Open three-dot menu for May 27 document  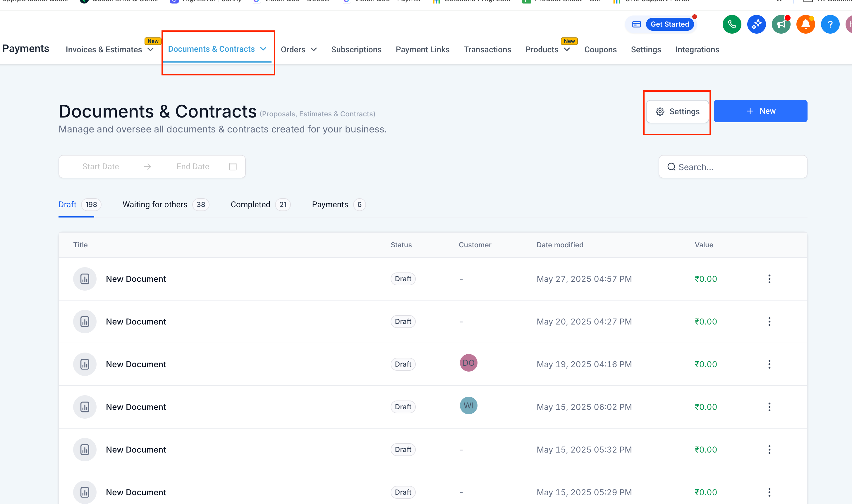pyautogui.click(x=769, y=279)
